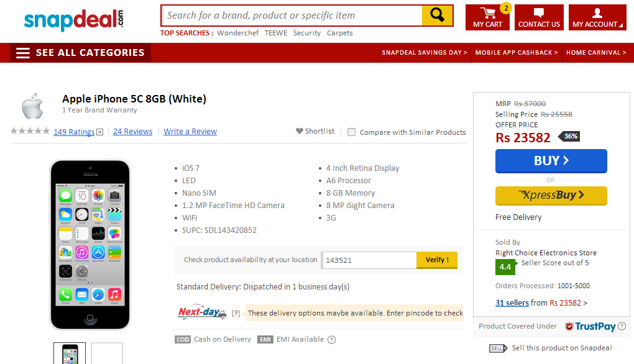
Task: Click the Free Delivery text
Action: [x=518, y=217]
